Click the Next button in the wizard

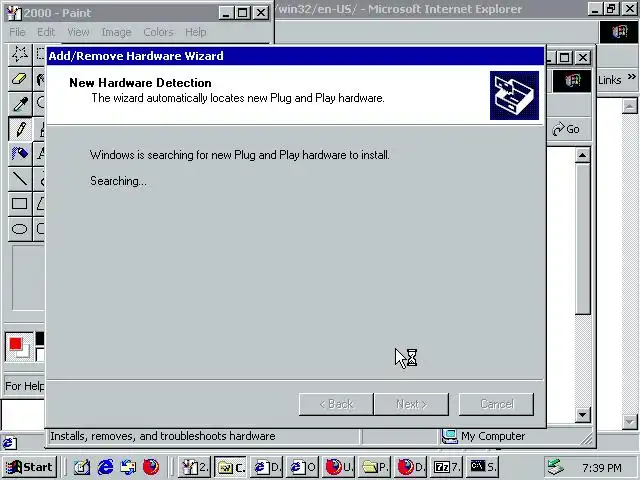[x=411, y=404]
